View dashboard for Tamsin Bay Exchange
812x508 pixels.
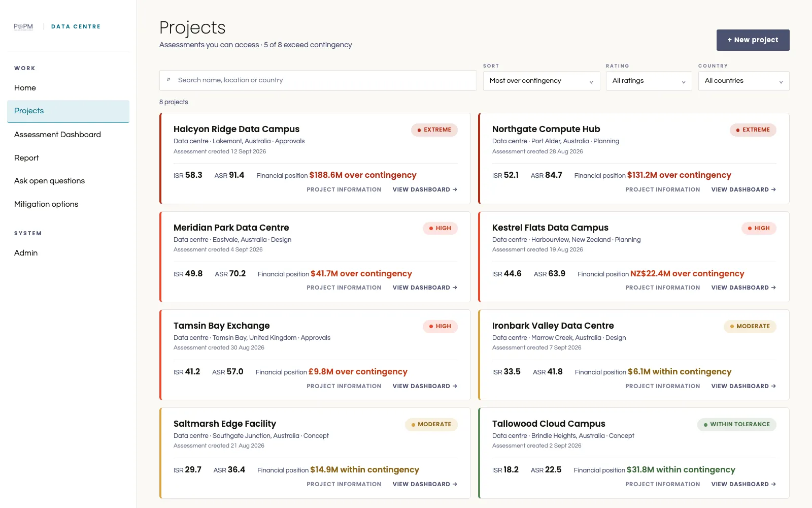click(425, 386)
